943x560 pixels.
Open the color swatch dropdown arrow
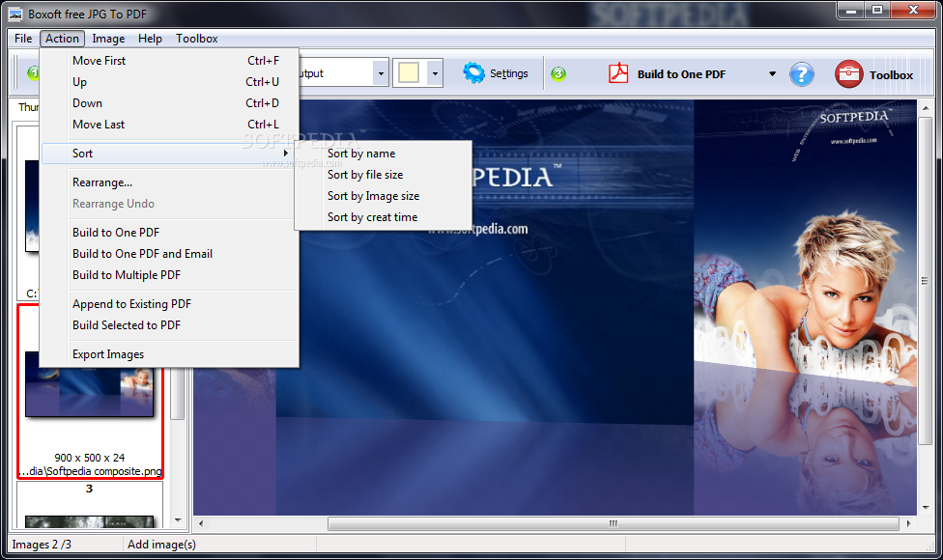tap(435, 74)
